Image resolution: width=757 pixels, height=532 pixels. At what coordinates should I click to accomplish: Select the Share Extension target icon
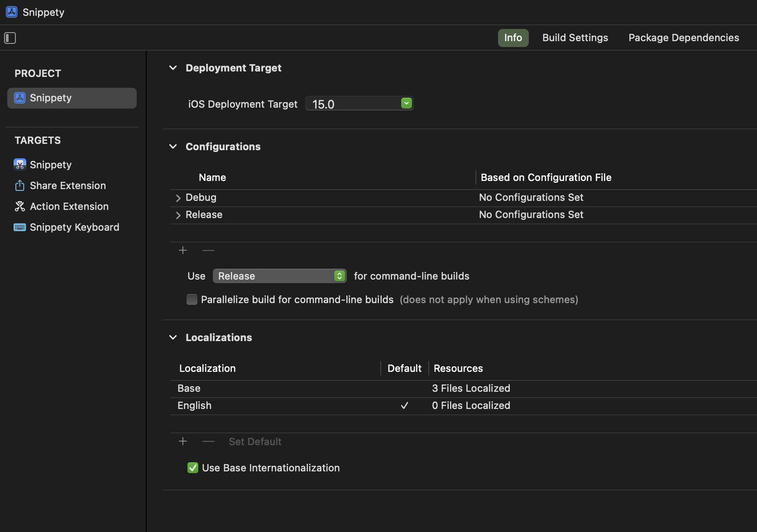coord(20,185)
